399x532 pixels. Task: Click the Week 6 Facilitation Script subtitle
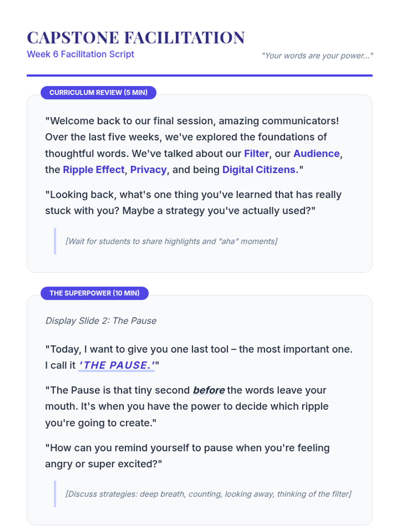tap(80, 54)
